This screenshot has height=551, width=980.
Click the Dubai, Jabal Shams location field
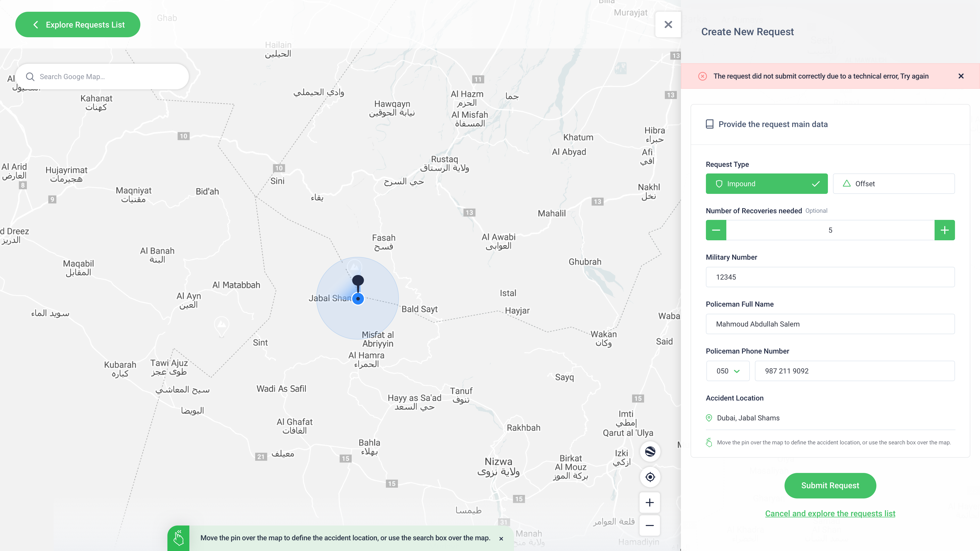(x=830, y=418)
